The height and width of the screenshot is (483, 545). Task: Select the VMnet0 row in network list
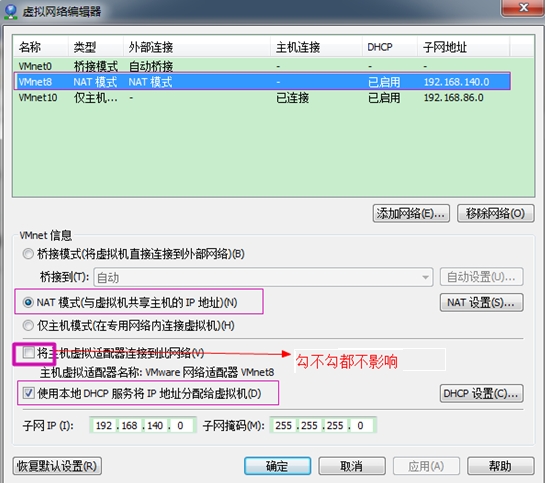pos(262,66)
